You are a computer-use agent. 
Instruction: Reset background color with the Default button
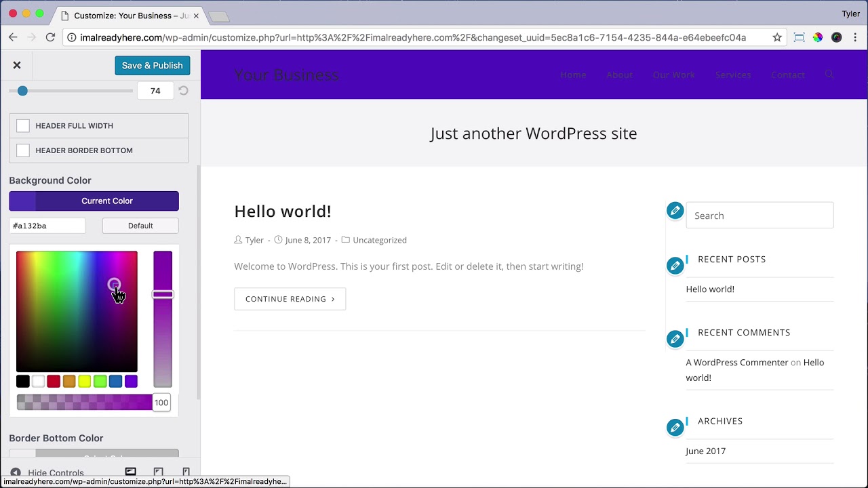140,226
